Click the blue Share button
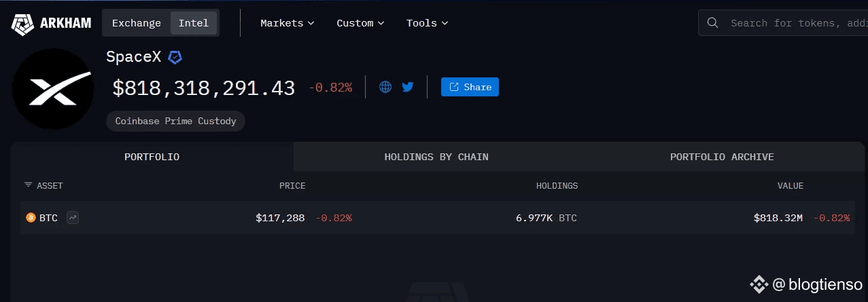This screenshot has width=868, height=302. pyautogui.click(x=470, y=87)
